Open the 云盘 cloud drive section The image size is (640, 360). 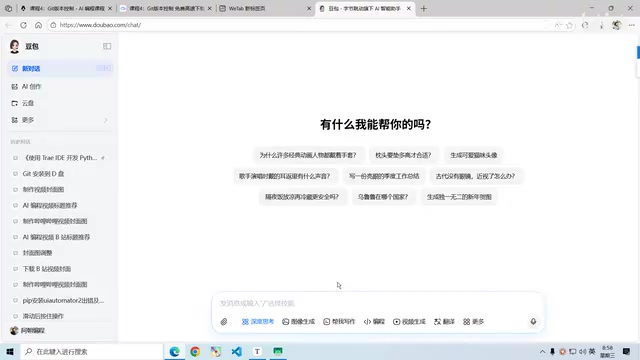(60, 103)
